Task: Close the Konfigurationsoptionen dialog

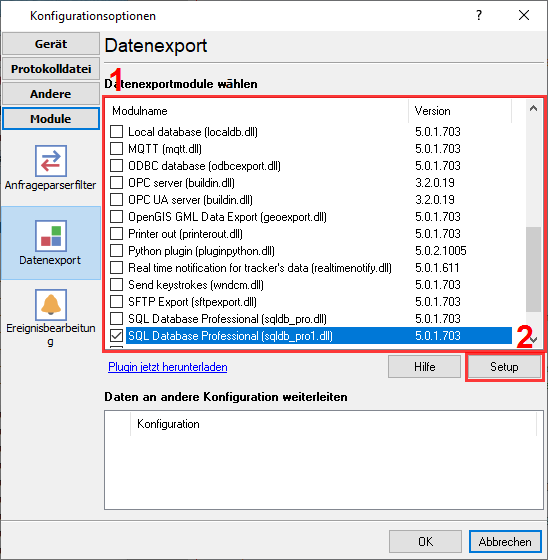Action: click(524, 15)
